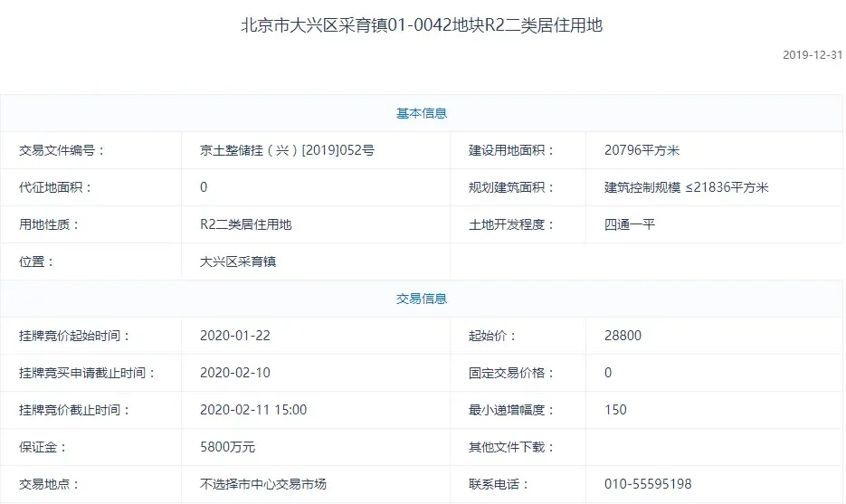The height and width of the screenshot is (504, 846).
Task: Click the document number 京土整储挂(兴)[2019]052号
Action: pos(287,150)
